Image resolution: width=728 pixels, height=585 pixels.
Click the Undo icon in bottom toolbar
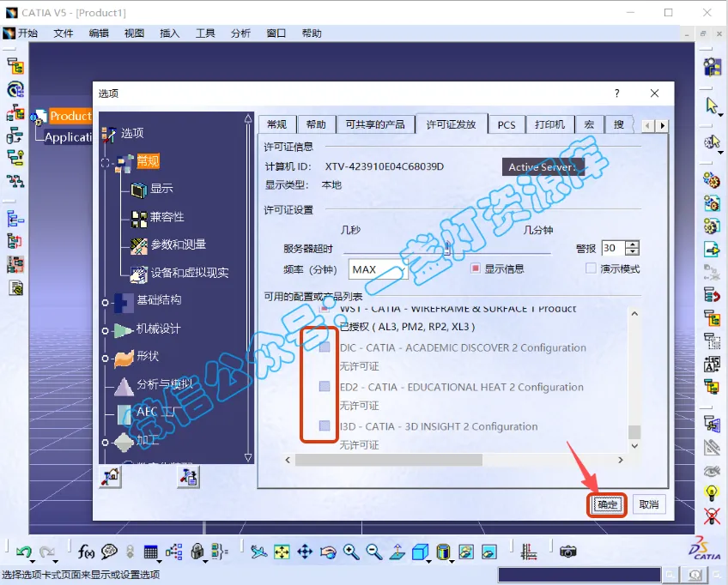[24, 552]
